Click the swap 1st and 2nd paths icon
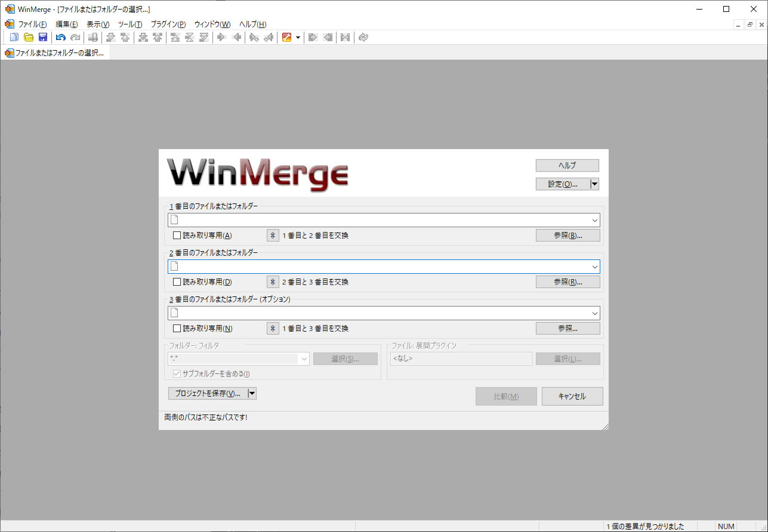 pyautogui.click(x=272, y=235)
